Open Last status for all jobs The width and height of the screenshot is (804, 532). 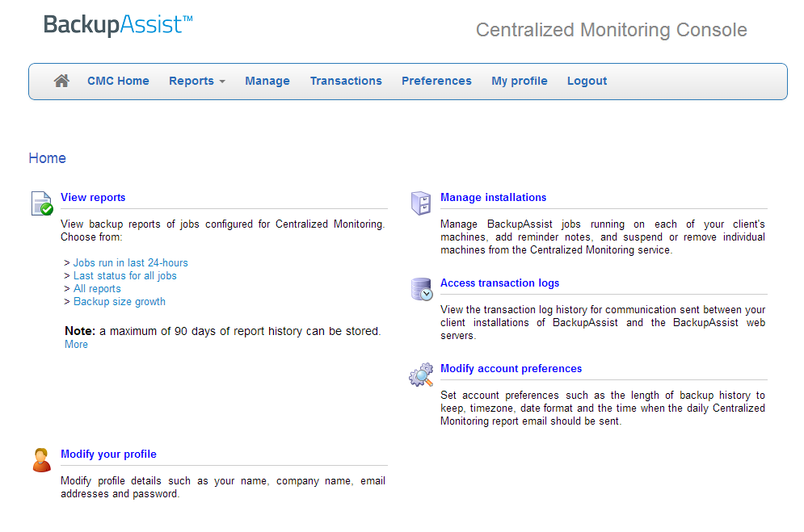click(125, 275)
